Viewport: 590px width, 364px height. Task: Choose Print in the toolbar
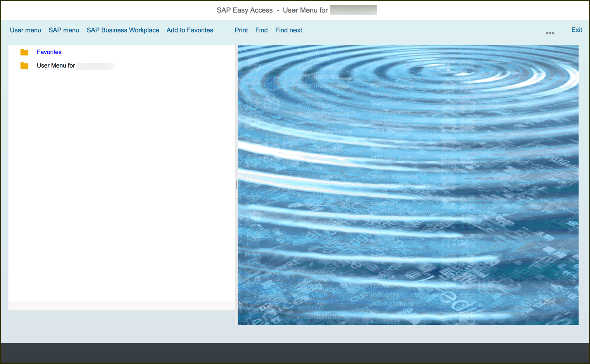[x=241, y=30]
